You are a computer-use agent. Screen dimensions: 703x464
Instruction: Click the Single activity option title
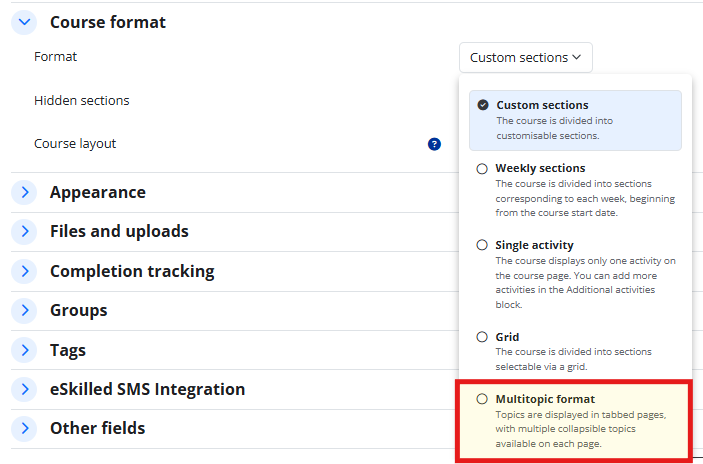point(534,245)
